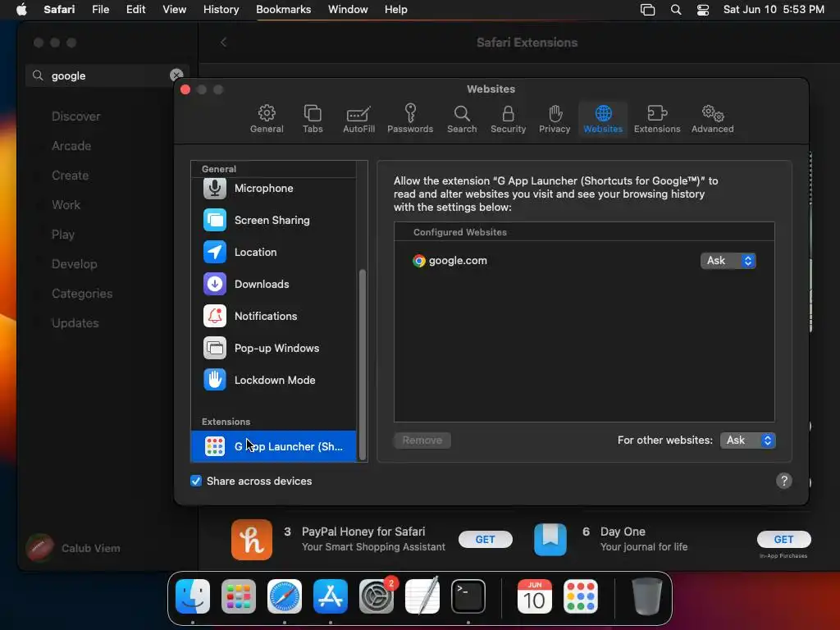840x630 pixels.
Task: Open the google.com permission Ask dropdown
Action: (x=728, y=261)
